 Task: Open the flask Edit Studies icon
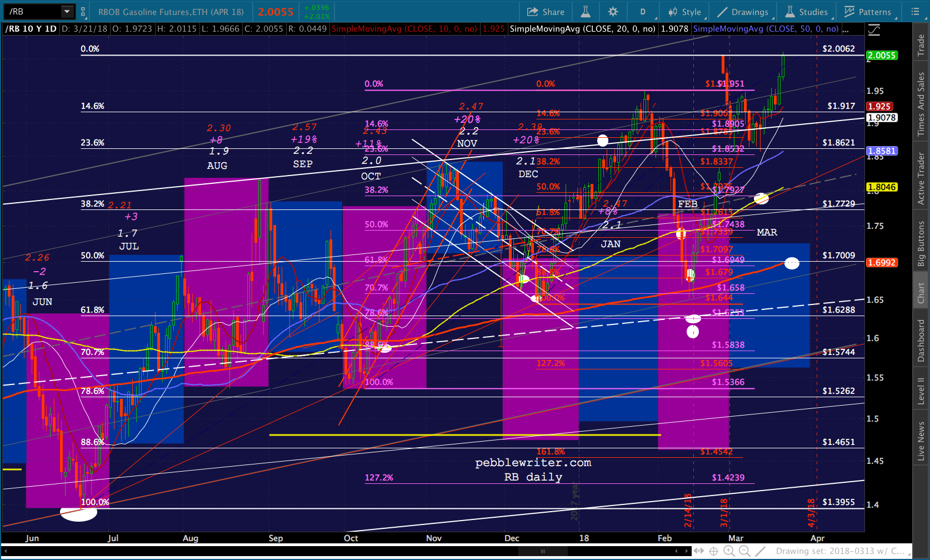(586, 12)
